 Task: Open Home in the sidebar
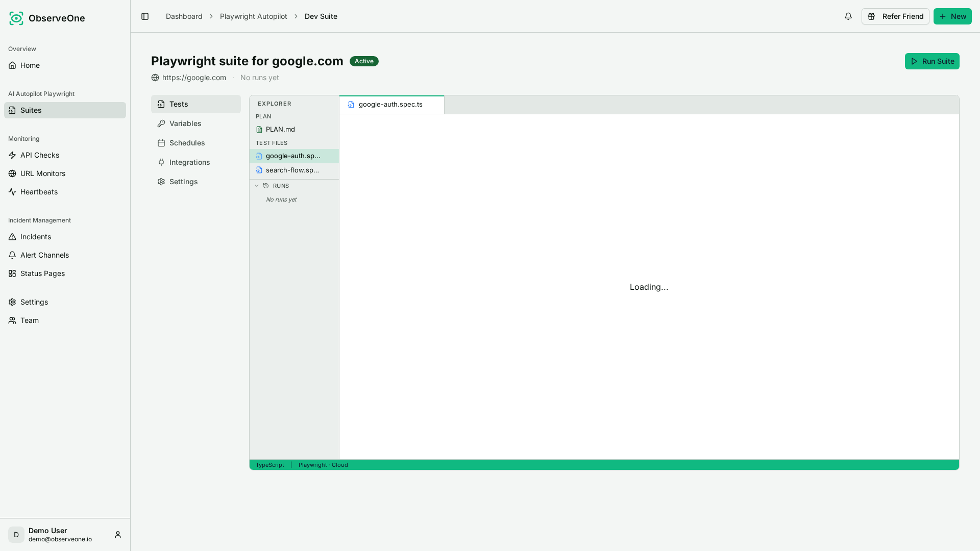[x=65, y=65]
